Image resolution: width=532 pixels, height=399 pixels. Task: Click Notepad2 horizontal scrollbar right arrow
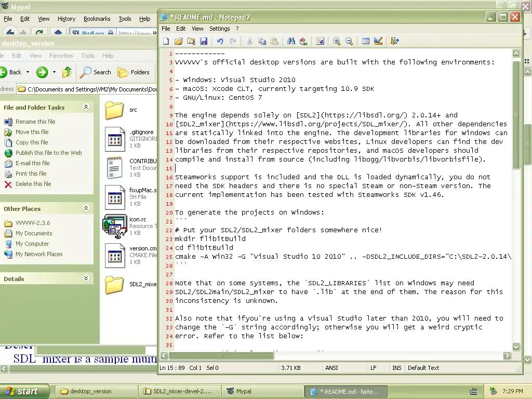pyautogui.click(x=507, y=355)
